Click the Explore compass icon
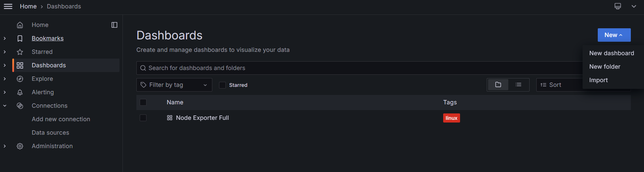This screenshot has width=644, height=172. click(20, 79)
